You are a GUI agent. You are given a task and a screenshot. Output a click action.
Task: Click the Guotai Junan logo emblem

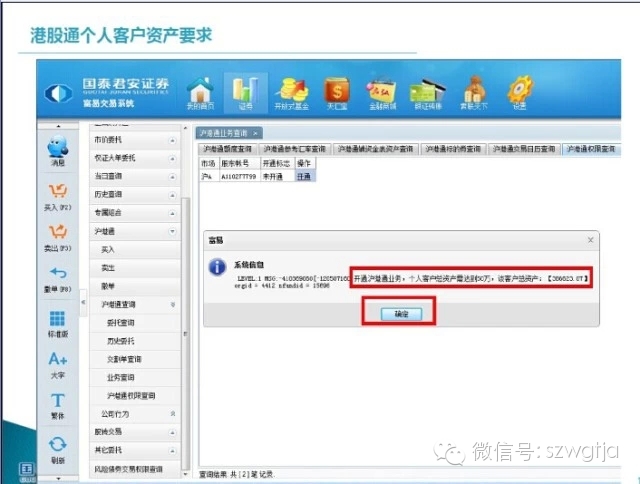tap(58, 93)
